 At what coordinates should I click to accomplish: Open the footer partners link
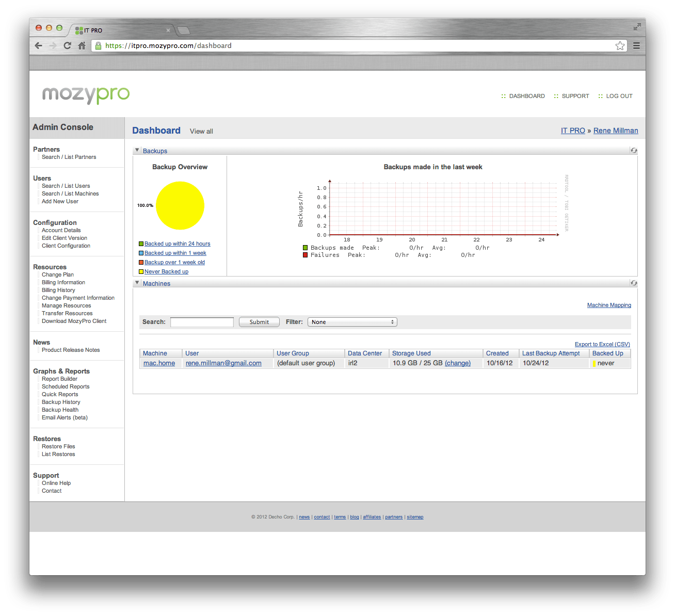394,517
